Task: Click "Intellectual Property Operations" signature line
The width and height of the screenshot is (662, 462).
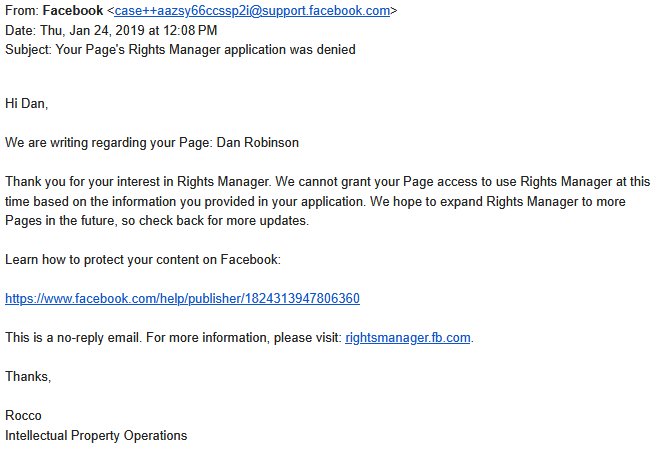Action: click(x=96, y=435)
